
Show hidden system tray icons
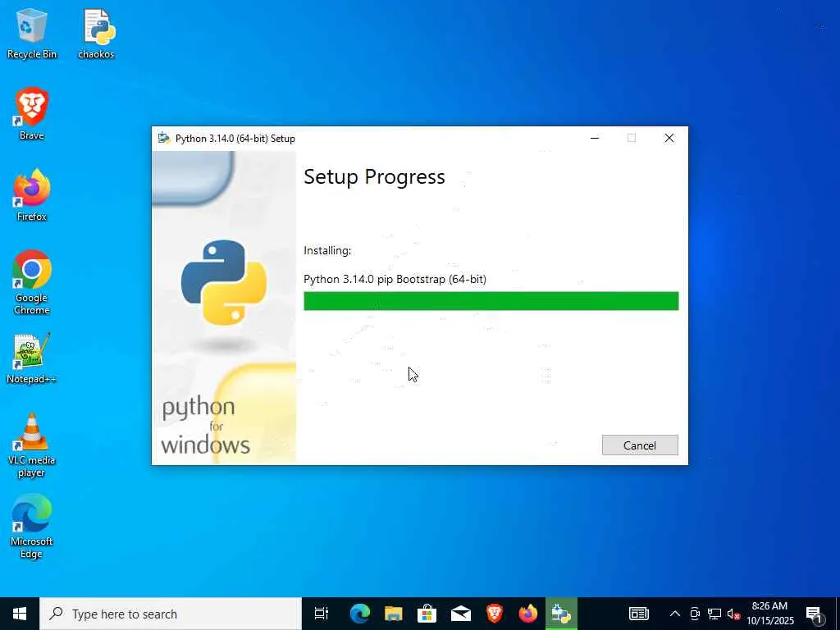675,614
